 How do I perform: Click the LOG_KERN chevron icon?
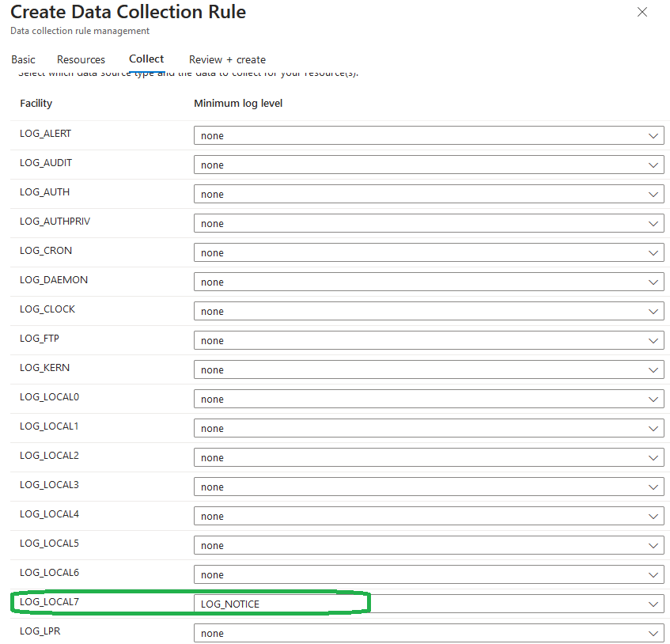[653, 370]
